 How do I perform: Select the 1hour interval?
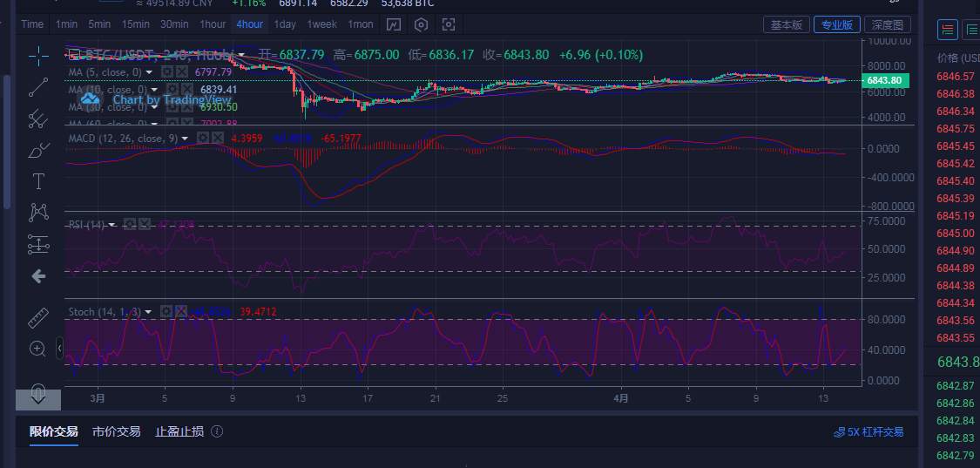pyautogui.click(x=213, y=24)
